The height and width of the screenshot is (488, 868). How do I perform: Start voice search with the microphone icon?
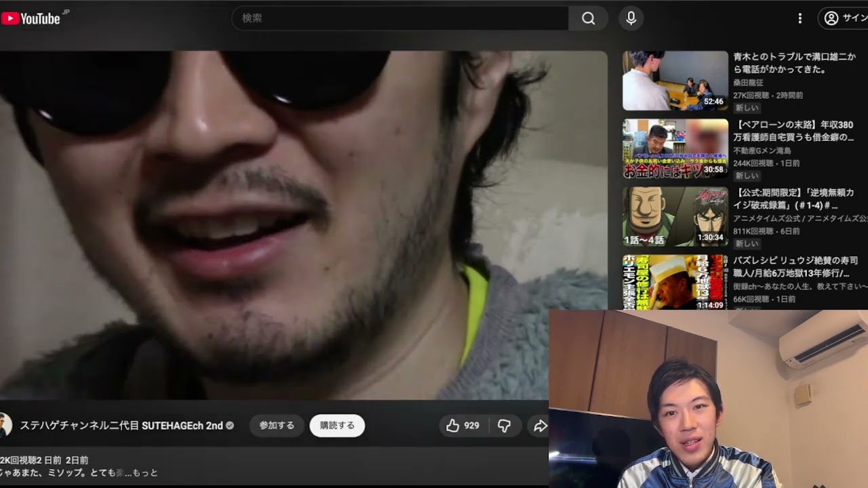(x=631, y=18)
